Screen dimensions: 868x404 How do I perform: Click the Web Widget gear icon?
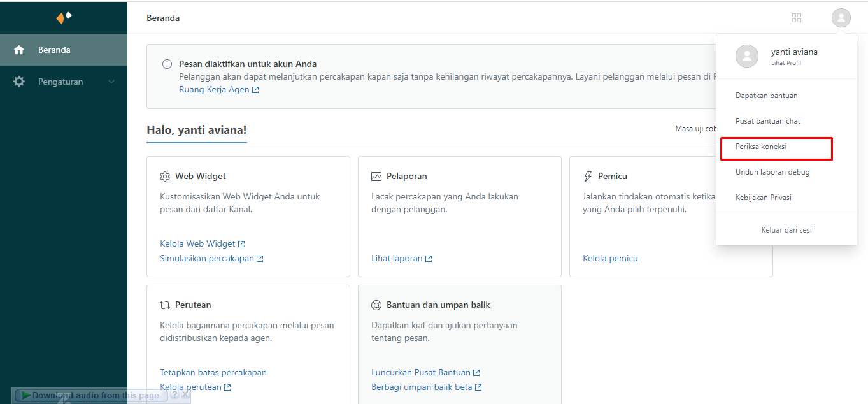165,177
